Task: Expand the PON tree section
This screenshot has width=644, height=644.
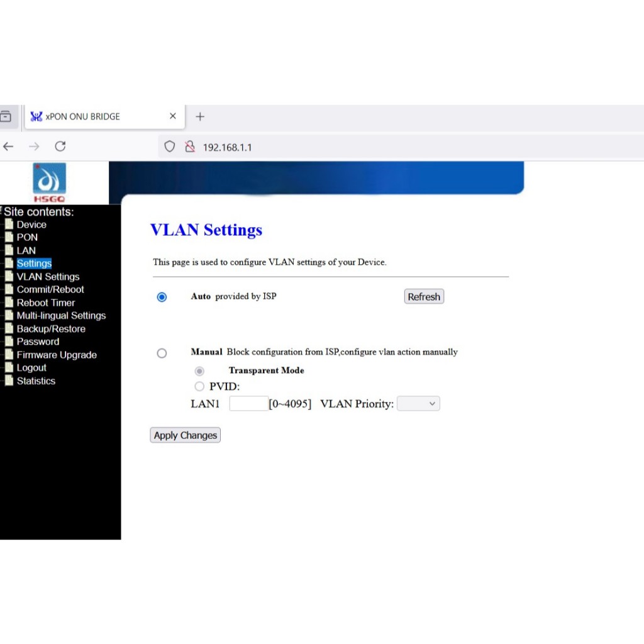Action: tap(27, 237)
